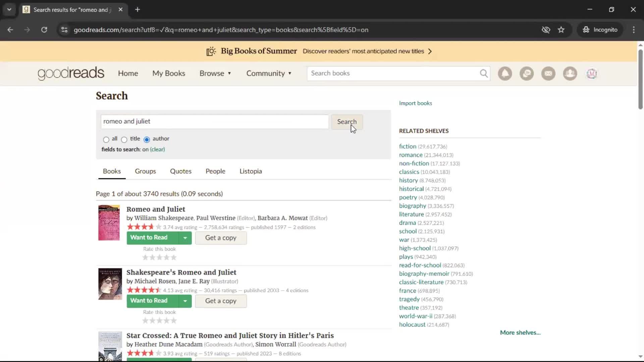The height and width of the screenshot is (362, 644).
Task: Go to Home in navigation
Action: pyautogui.click(x=128, y=73)
